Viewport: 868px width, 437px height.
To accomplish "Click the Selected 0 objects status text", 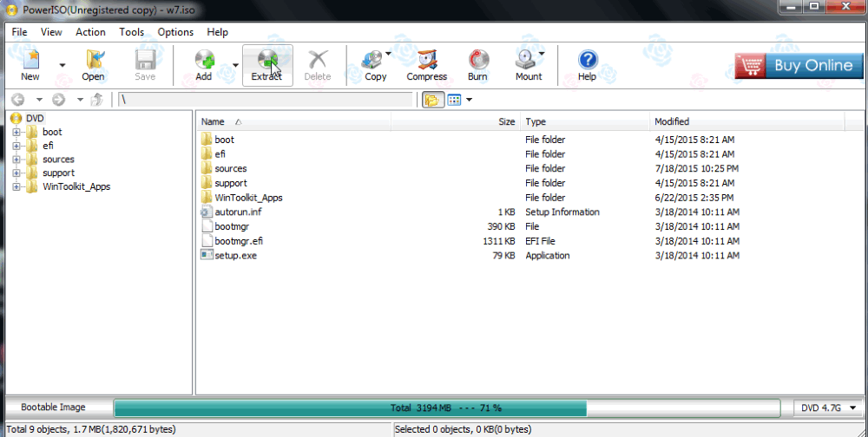I will pos(463,429).
